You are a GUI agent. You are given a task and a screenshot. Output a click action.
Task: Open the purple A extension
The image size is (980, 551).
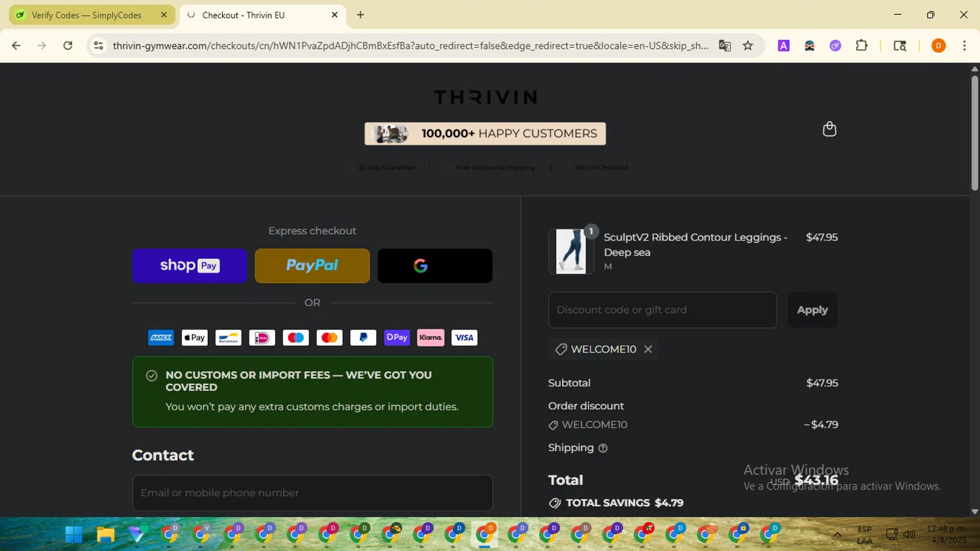coord(783,46)
